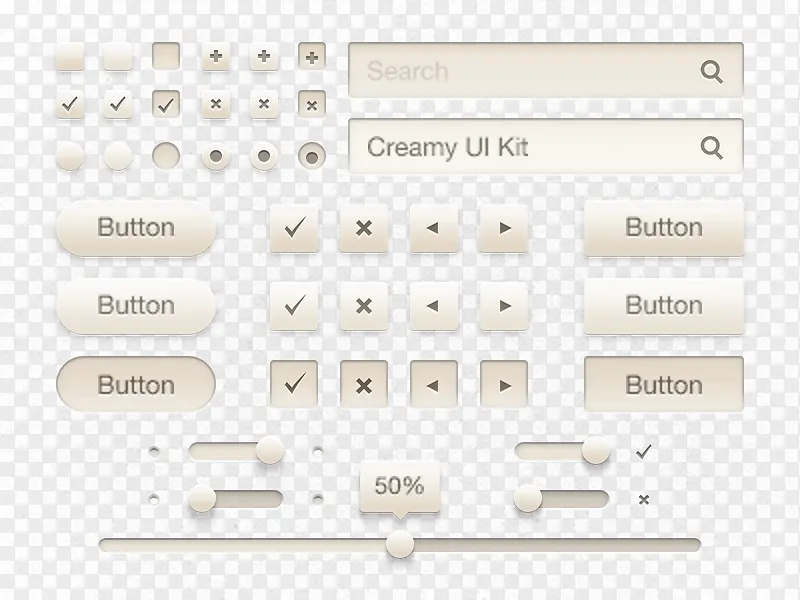The width and height of the screenshot is (800, 600).
Task: Click the long slider's round handle under 50%
Action: (400, 543)
